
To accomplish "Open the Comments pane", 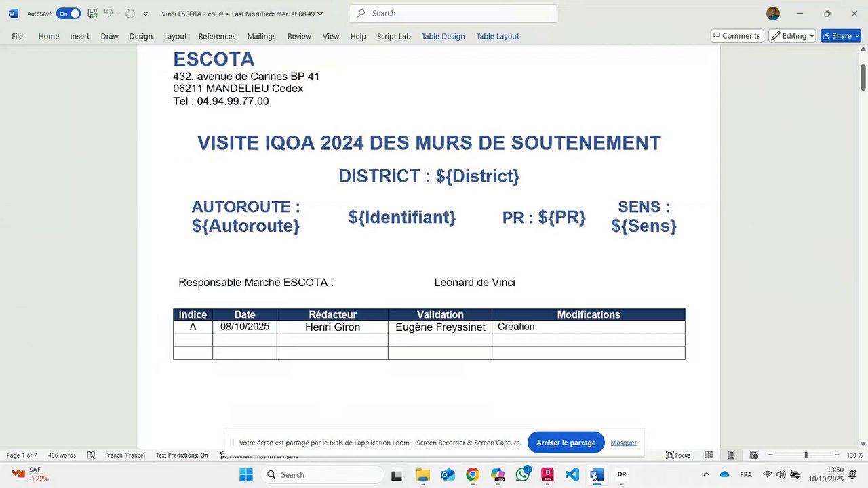I will (737, 36).
